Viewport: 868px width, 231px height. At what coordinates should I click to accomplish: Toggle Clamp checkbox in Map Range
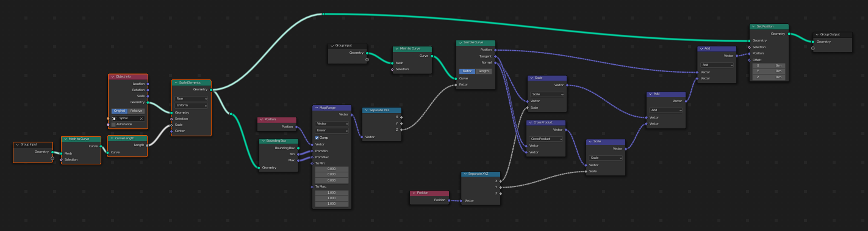coord(317,137)
